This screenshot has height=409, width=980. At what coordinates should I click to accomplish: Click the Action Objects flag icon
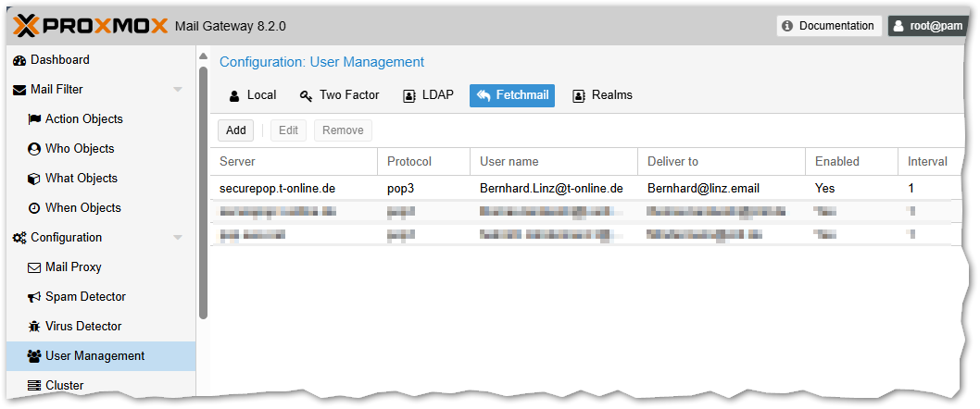(x=34, y=119)
